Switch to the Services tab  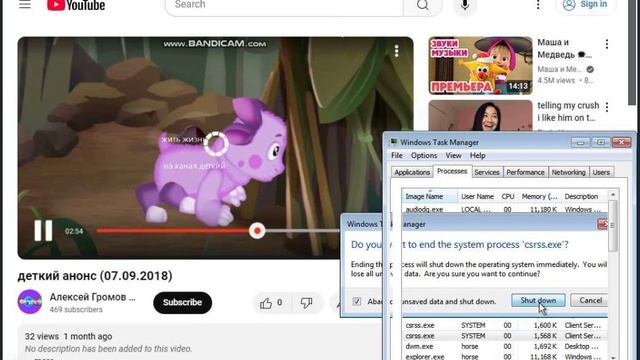(487, 172)
